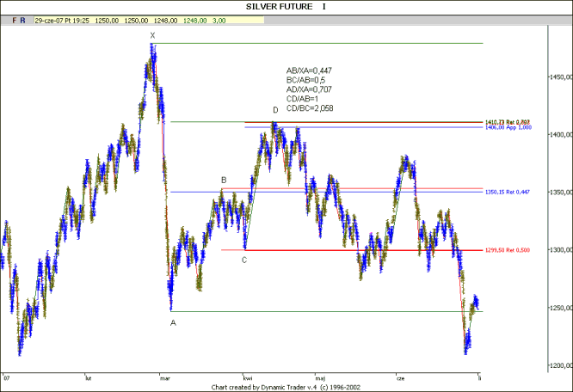
Task: Click the AB/XA=0,447 ratio text
Action: pyautogui.click(x=309, y=71)
